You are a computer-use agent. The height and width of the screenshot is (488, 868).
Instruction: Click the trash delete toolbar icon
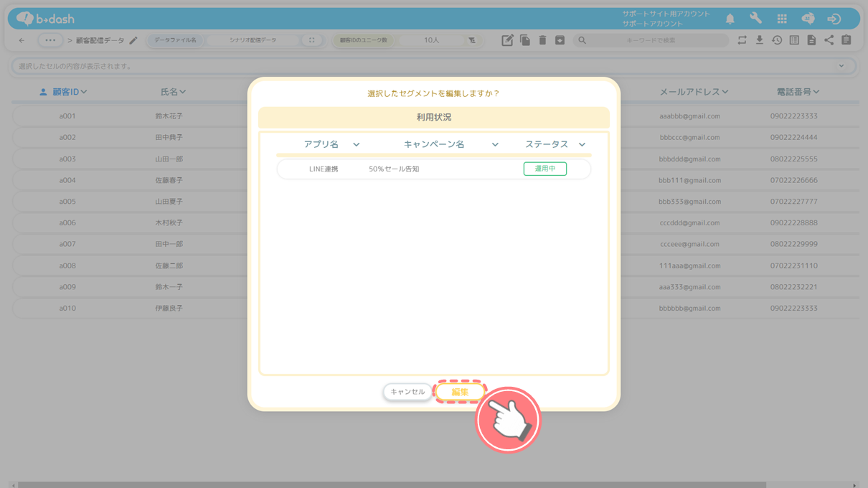(x=542, y=40)
